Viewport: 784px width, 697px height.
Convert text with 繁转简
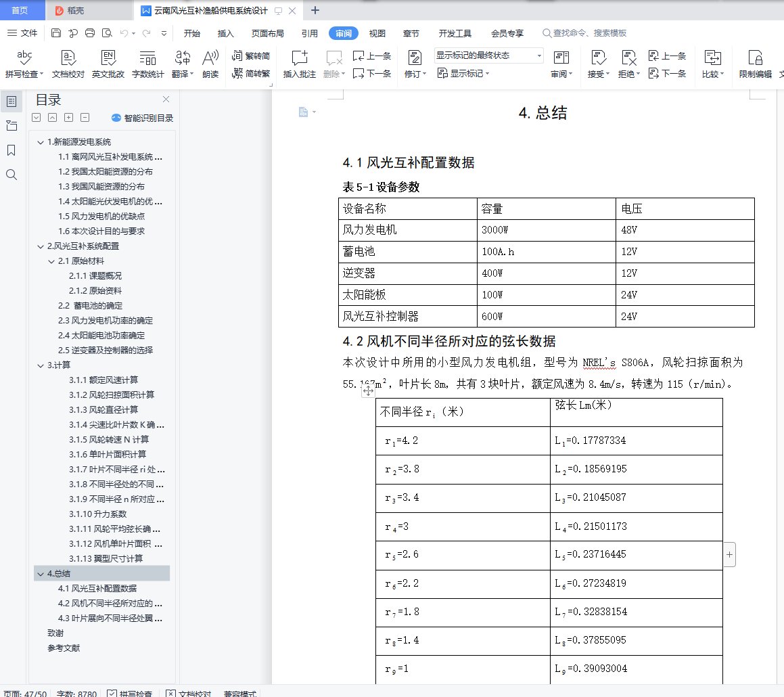tap(251, 55)
